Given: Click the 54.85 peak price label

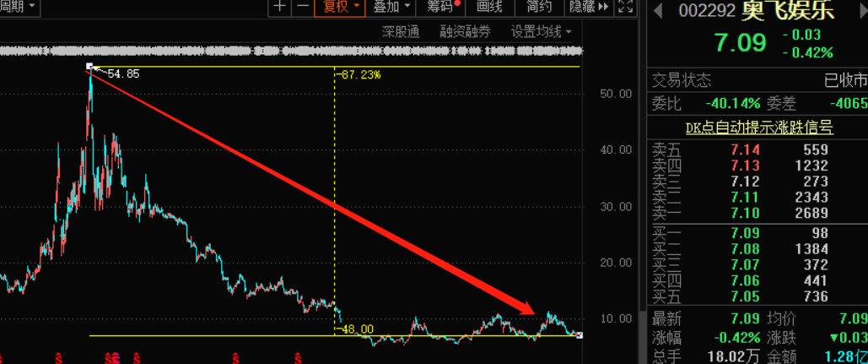Looking at the screenshot, I should (x=123, y=73).
